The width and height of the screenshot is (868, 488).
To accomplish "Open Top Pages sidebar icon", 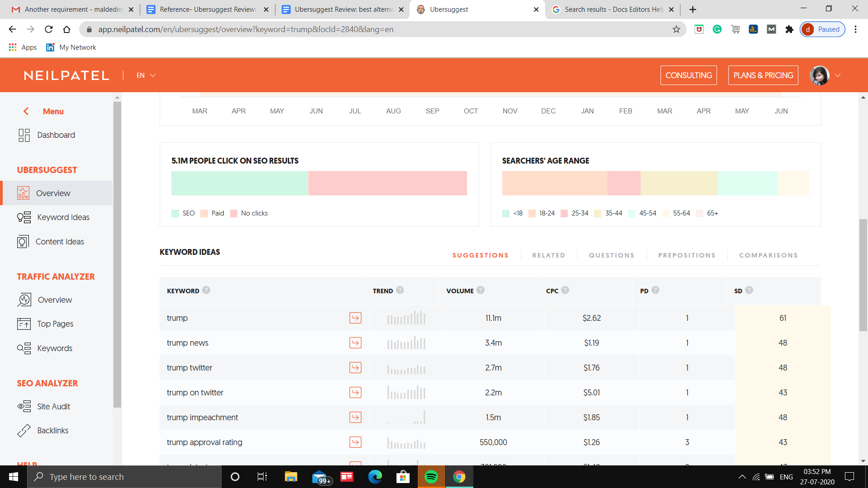I will (x=24, y=324).
